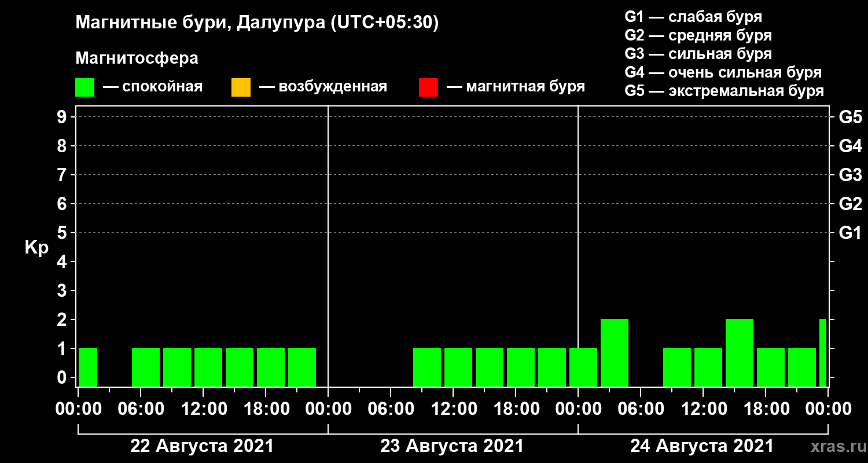The width and height of the screenshot is (868, 463).
Task: Click legend label '— магнитная буря'
Action: pos(516,87)
